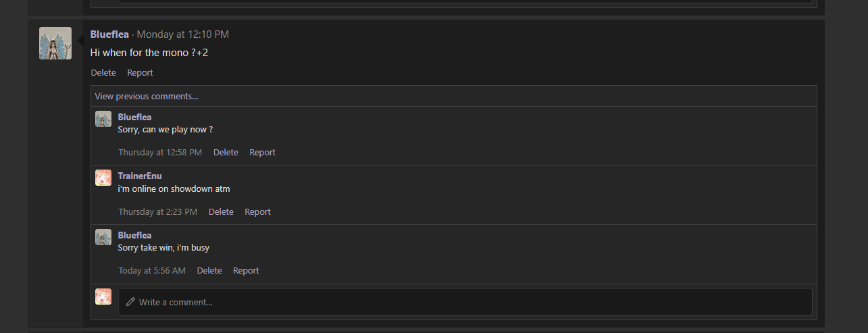Delete the 'Sorry, can we play now' comment
The width and height of the screenshot is (868, 333).
(x=226, y=153)
